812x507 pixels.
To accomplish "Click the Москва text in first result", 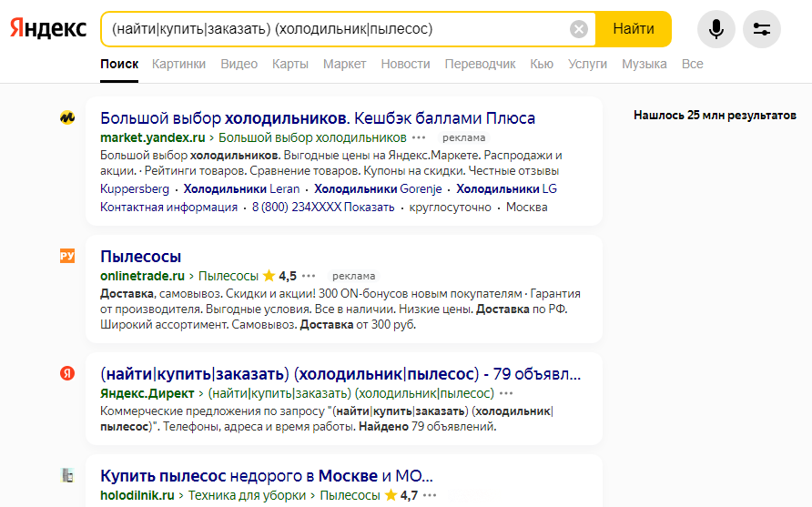I will [x=527, y=208].
